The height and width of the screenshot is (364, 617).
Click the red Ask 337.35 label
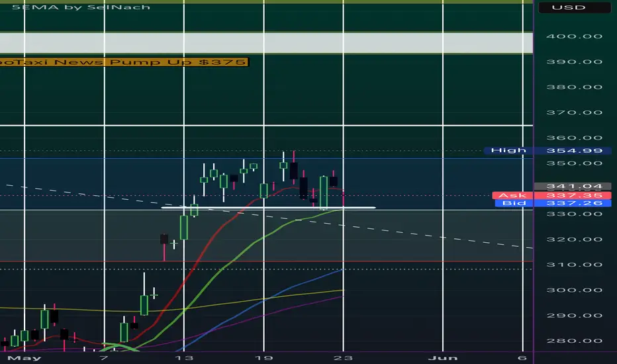551,195
